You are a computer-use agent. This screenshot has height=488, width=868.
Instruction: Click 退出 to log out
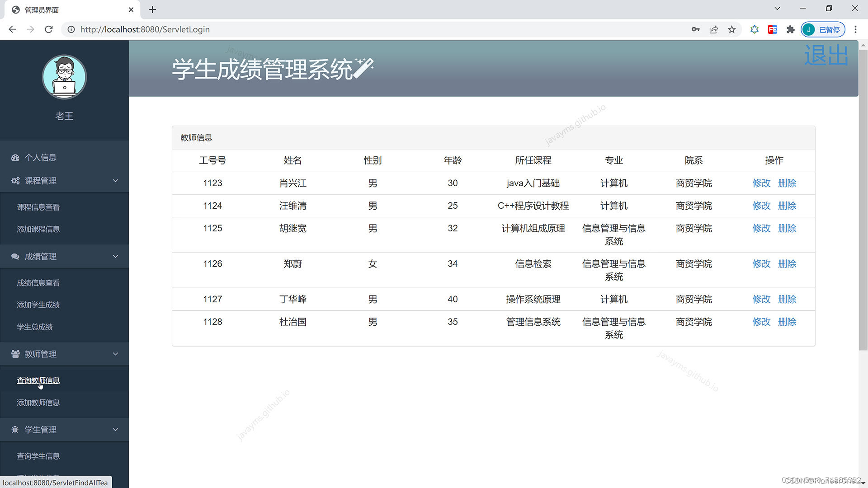point(826,55)
